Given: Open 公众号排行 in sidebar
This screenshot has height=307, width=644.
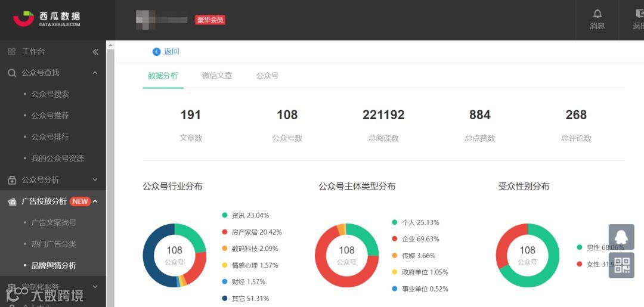Looking at the screenshot, I should pos(50,137).
